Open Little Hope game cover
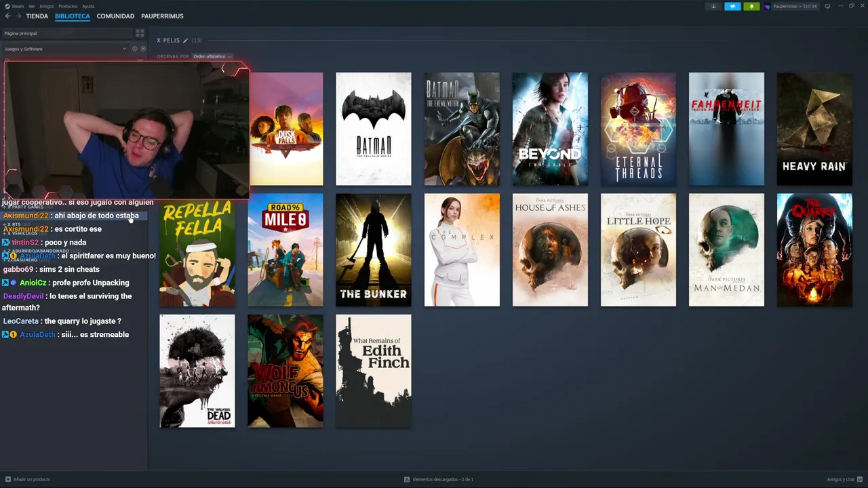 (x=638, y=250)
